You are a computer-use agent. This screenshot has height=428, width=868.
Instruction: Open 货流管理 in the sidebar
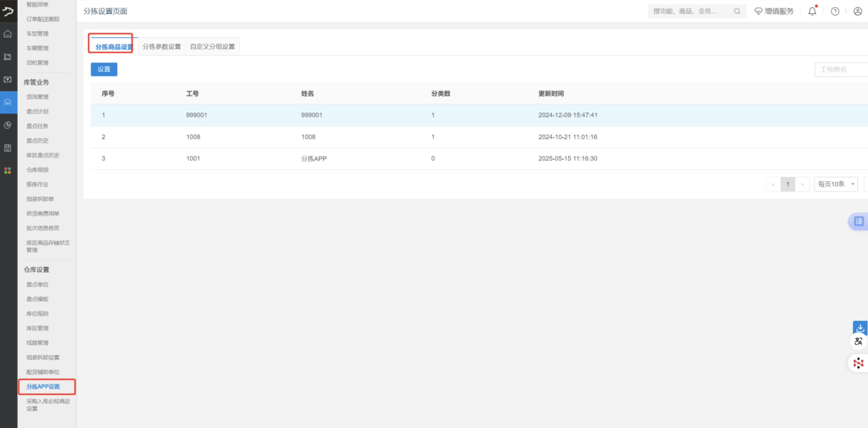point(37,97)
